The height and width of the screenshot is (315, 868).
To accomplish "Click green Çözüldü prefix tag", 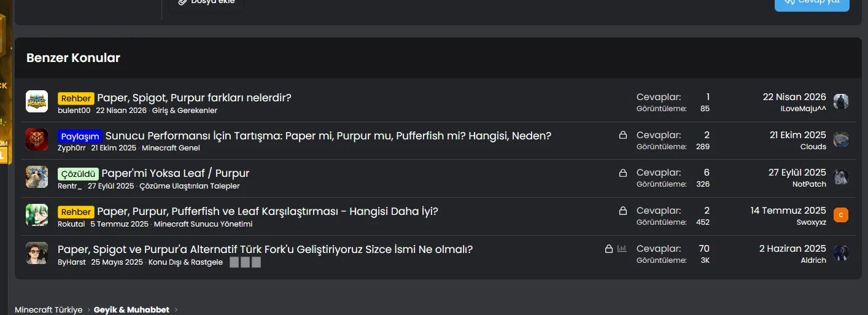I will 78,174.
